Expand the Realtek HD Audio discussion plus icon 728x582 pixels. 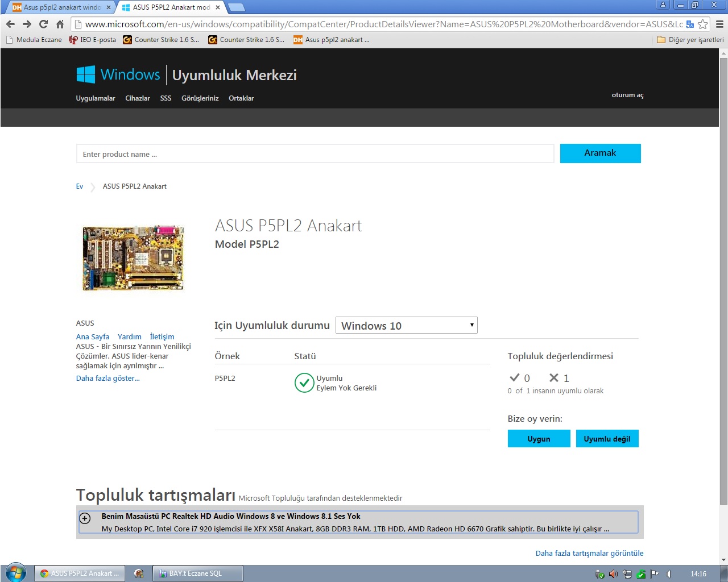point(85,518)
